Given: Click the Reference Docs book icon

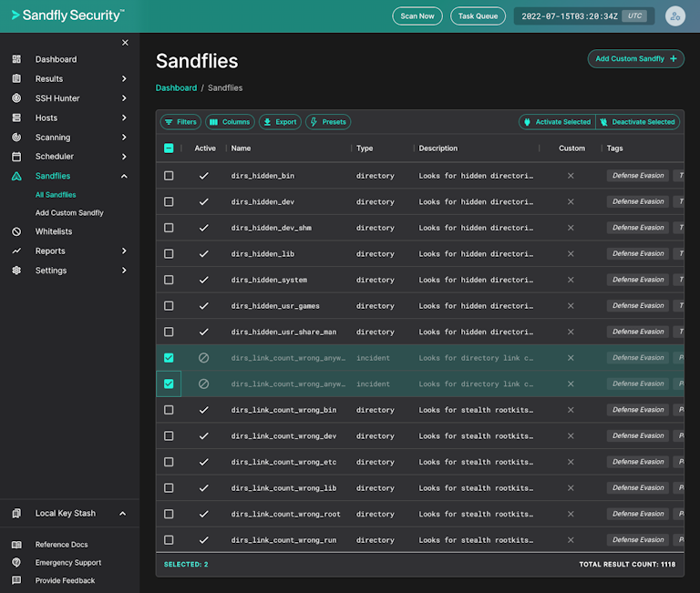Looking at the screenshot, I should (16, 545).
